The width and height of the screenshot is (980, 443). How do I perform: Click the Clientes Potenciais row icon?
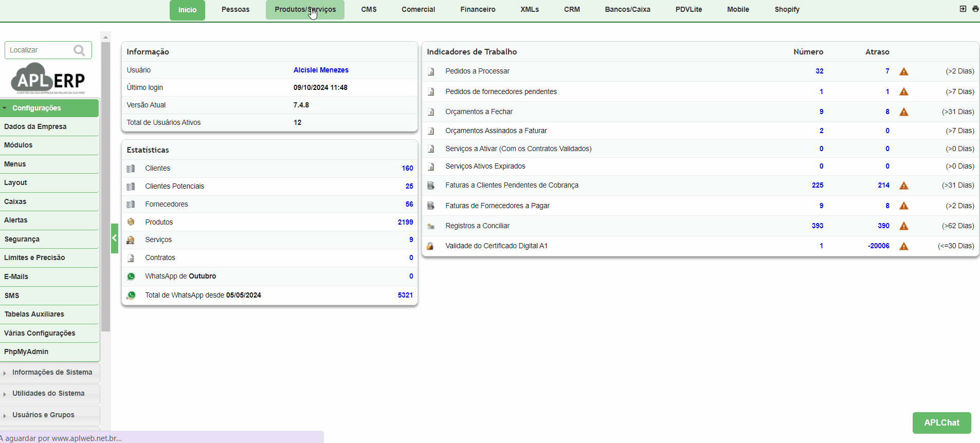pyautogui.click(x=131, y=187)
